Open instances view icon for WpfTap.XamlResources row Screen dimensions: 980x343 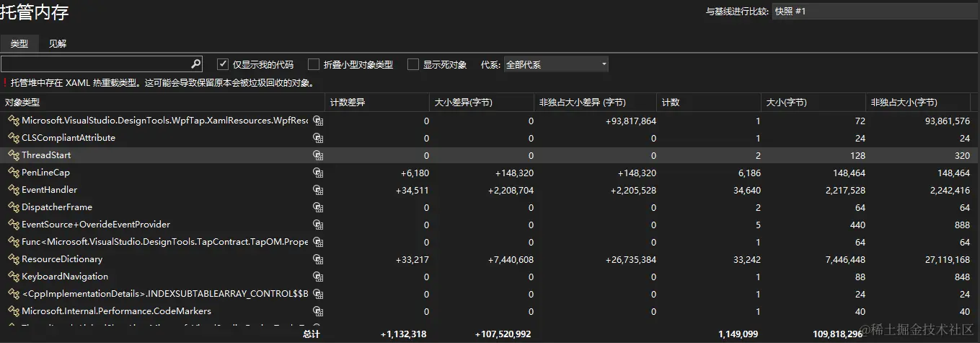(x=317, y=121)
